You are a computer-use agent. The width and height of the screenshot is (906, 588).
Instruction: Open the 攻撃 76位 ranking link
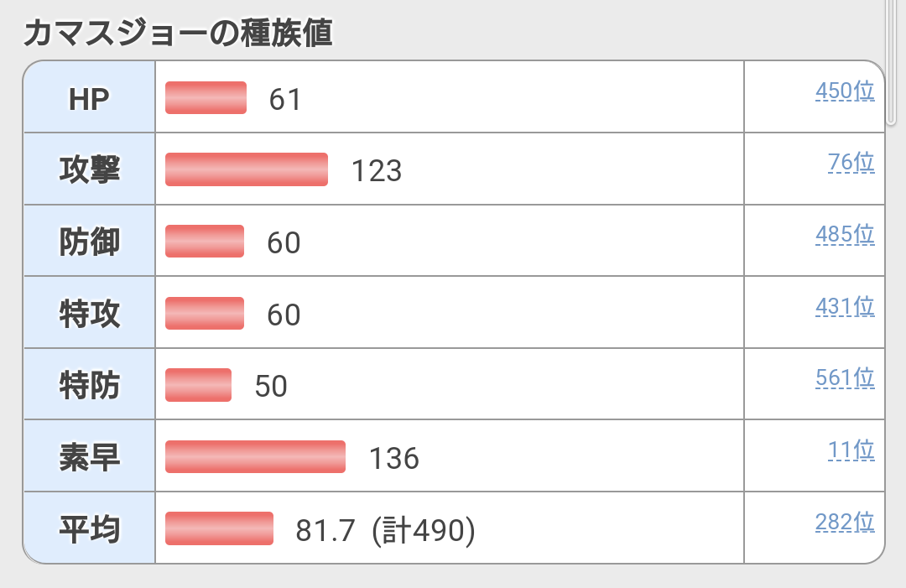851,163
